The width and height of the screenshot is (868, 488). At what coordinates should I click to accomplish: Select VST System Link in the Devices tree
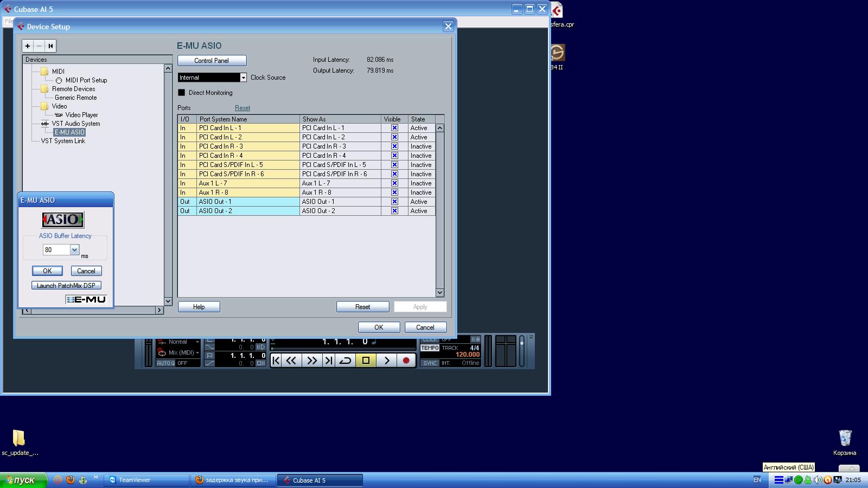(x=63, y=141)
